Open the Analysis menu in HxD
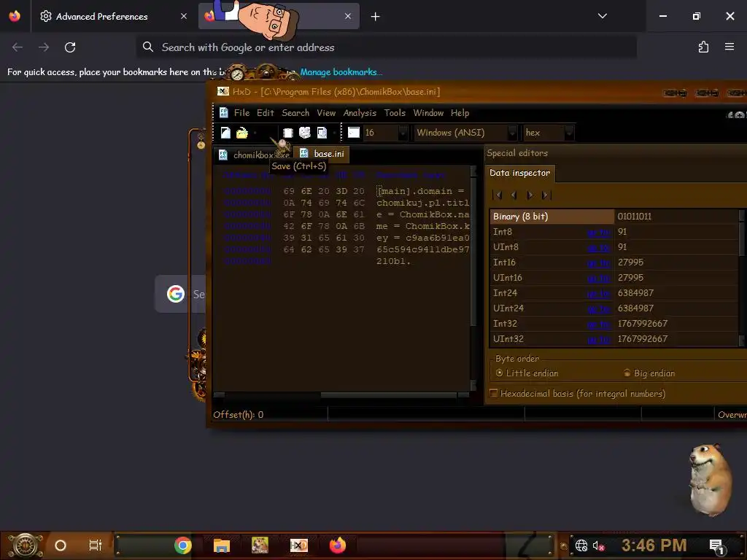 point(360,113)
